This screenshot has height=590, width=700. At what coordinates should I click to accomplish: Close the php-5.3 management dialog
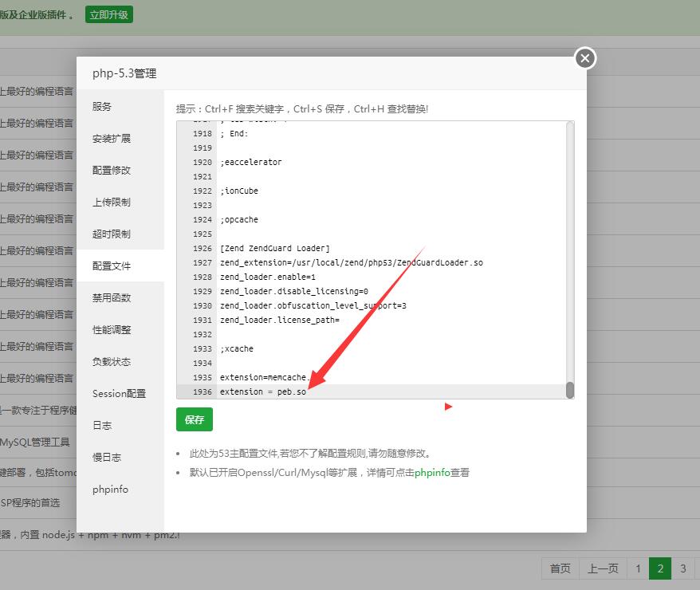[585, 58]
